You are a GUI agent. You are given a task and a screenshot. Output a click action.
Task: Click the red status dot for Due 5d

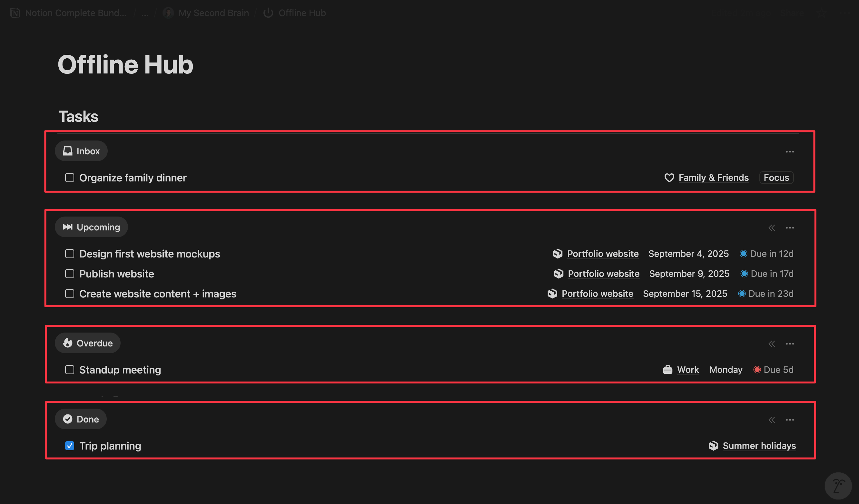coord(757,370)
